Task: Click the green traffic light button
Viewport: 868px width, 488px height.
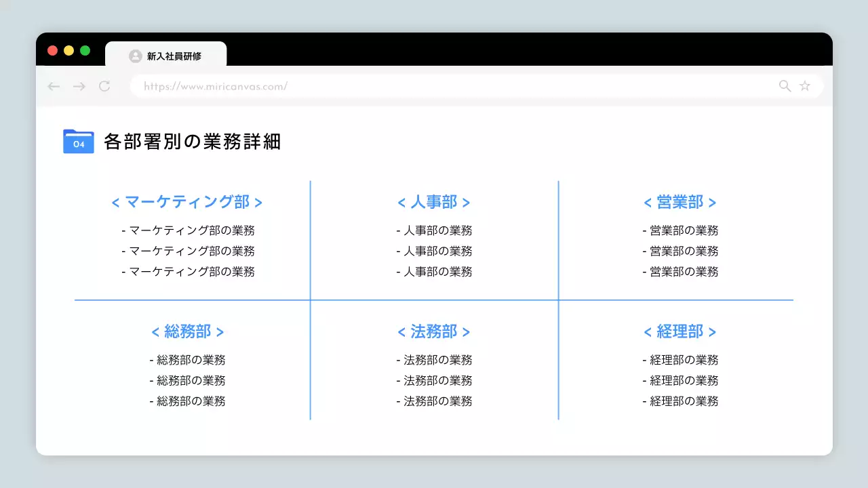Action: click(84, 50)
